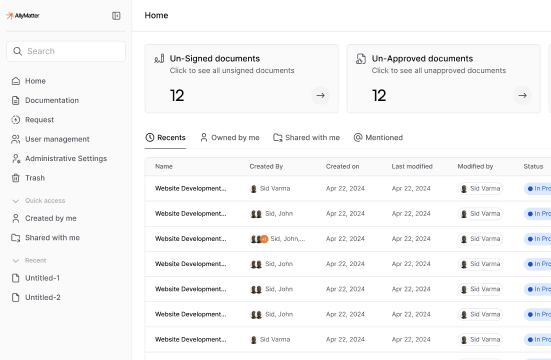Click the orange +1 avatar badge
Viewport: 551px width, 360px height.
pyautogui.click(x=264, y=239)
